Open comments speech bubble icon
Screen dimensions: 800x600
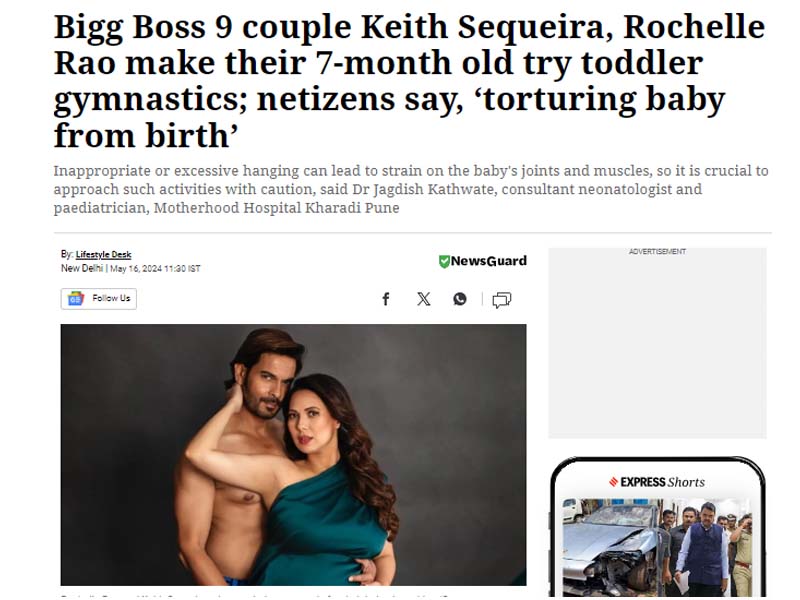point(502,299)
